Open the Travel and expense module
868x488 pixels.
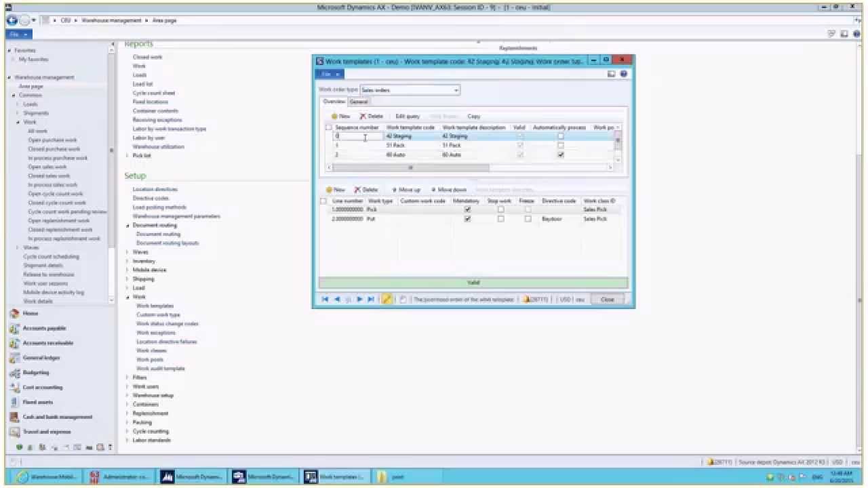pyautogui.click(x=46, y=432)
